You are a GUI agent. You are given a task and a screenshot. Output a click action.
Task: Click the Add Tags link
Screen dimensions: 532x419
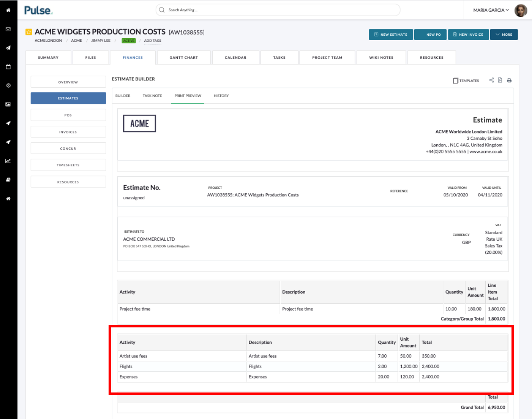point(152,41)
